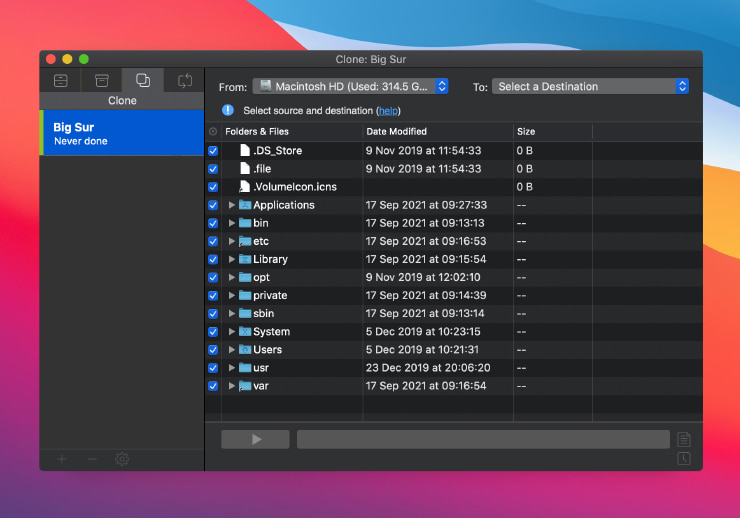Click the Users folder icon
The height and width of the screenshot is (518, 740).
point(244,350)
